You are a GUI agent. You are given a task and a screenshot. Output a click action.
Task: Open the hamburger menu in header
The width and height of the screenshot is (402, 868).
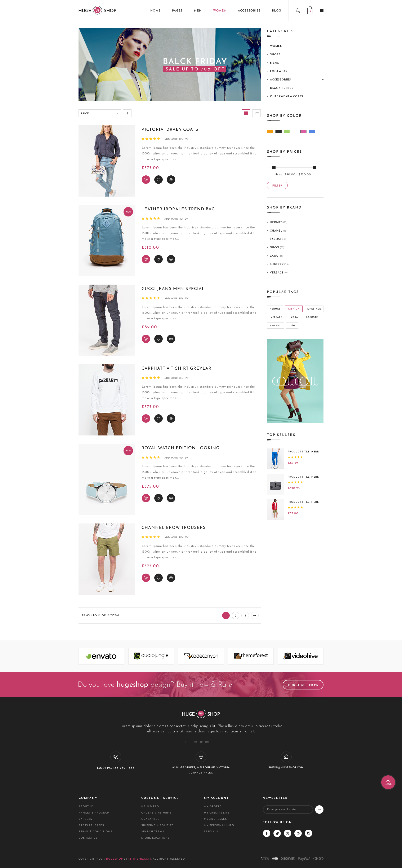(x=322, y=10)
